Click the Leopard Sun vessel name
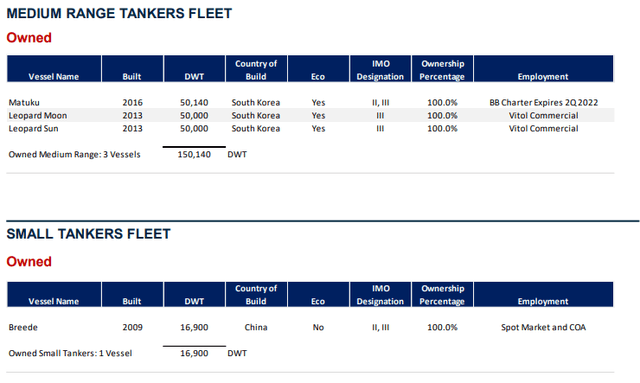Viewport: 640px width, 383px height. 33,129
